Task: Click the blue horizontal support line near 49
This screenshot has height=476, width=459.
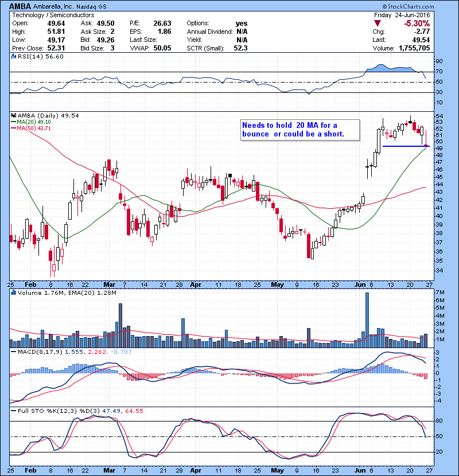Action: point(406,146)
